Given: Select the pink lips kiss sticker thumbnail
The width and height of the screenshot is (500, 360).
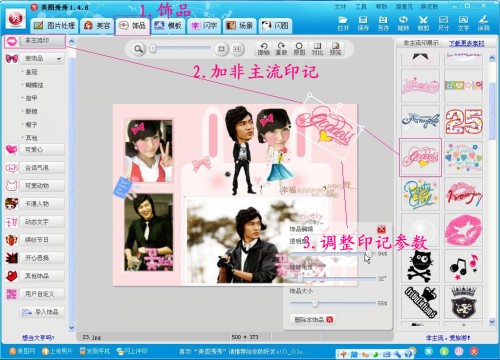Looking at the screenshot, I should coord(463,230).
